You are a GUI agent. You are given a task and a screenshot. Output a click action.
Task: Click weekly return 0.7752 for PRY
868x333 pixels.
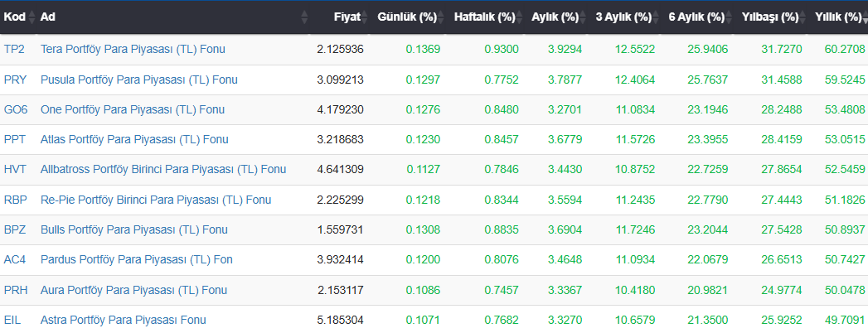click(x=502, y=80)
